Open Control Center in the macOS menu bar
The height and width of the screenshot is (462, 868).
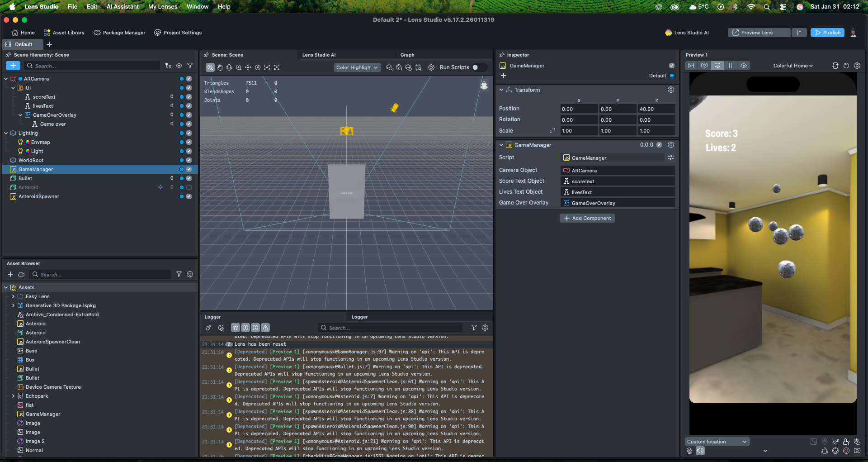click(x=783, y=7)
